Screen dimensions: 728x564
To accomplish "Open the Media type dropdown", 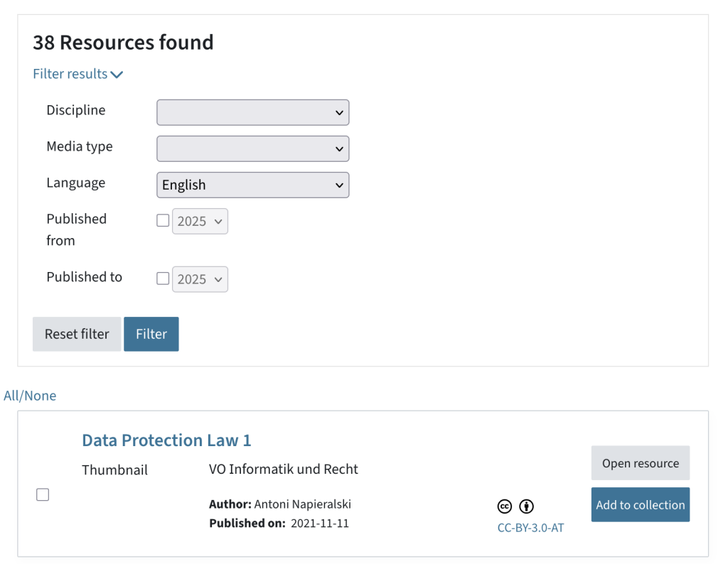I will click(252, 148).
